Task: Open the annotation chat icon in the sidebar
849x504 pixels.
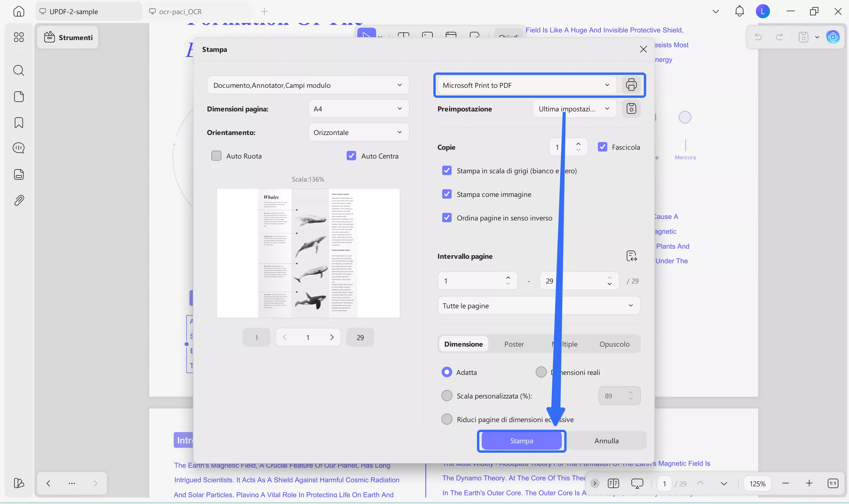Action: pos(19,148)
